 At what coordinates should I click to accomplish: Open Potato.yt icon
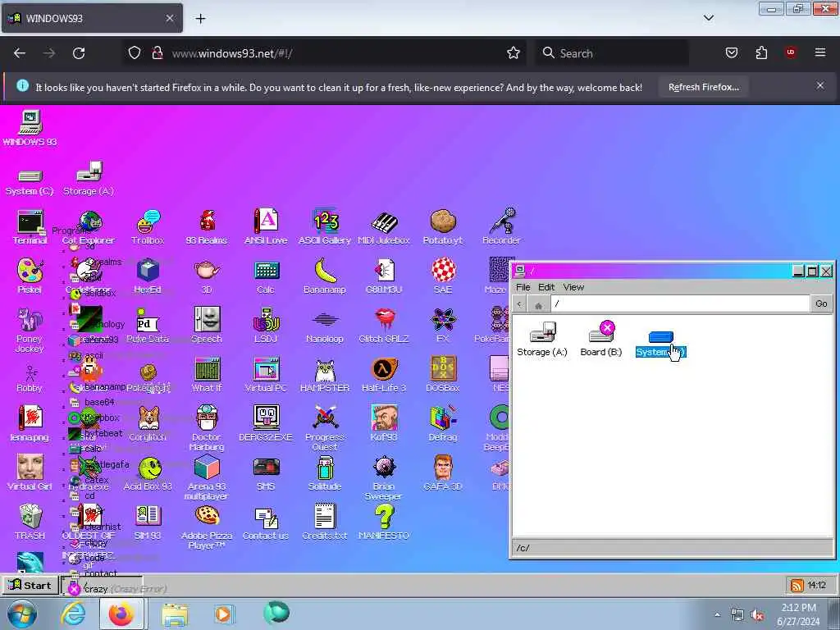[442, 227]
